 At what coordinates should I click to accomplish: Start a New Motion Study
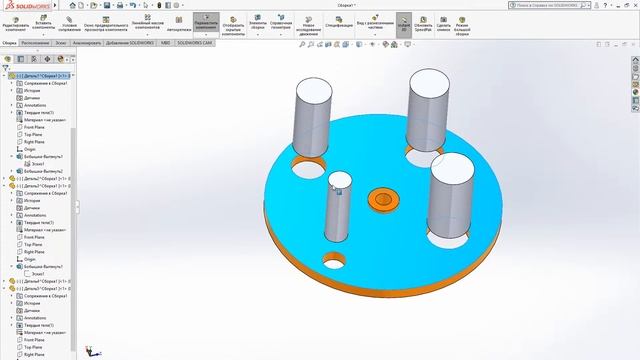click(308, 27)
